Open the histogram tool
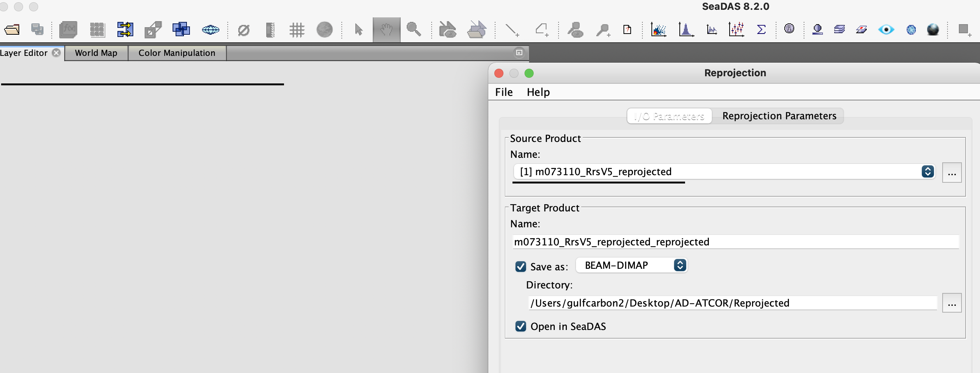Image resolution: width=980 pixels, height=373 pixels. 686,30
